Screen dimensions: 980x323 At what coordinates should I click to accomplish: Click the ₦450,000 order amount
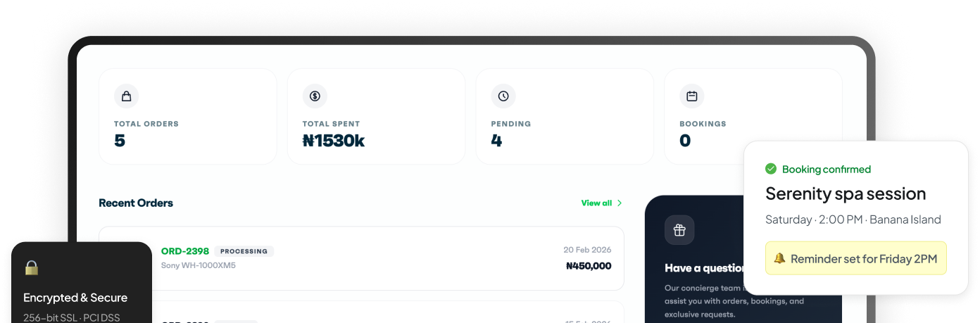coord(589,266)
